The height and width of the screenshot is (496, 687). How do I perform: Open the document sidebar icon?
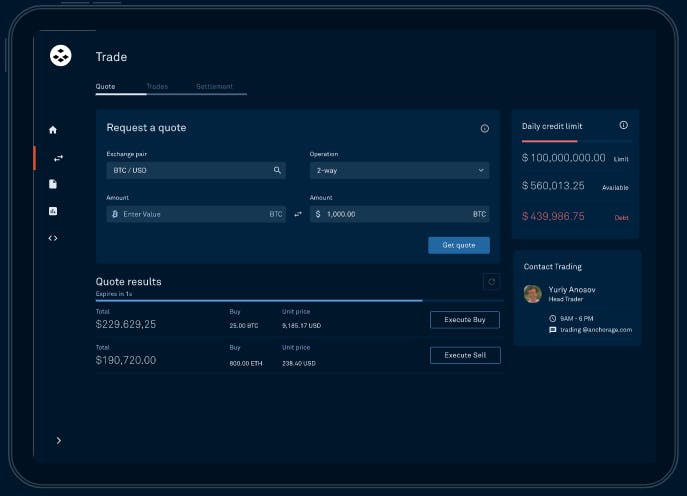(x=53, y=184)
